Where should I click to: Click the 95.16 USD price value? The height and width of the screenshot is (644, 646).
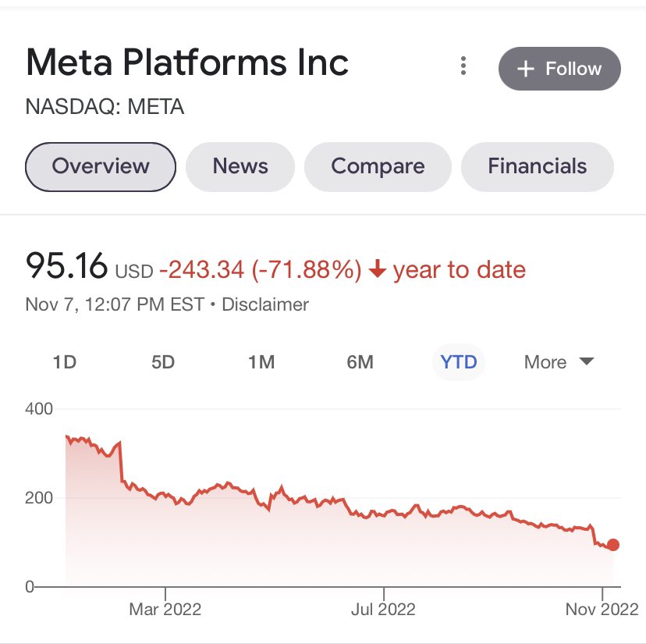point(66,267)
